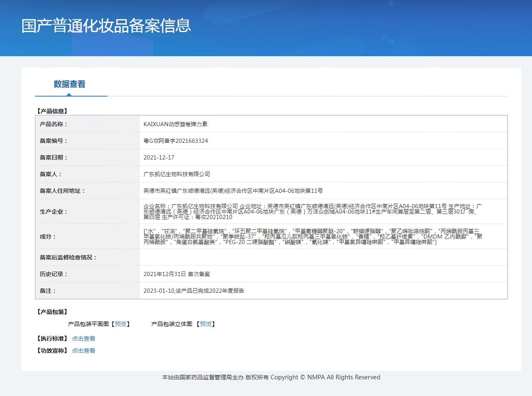532x396 pixels.
Task: Click the filing number 粤G妆网备字2021663324
Action: (175, 141)
